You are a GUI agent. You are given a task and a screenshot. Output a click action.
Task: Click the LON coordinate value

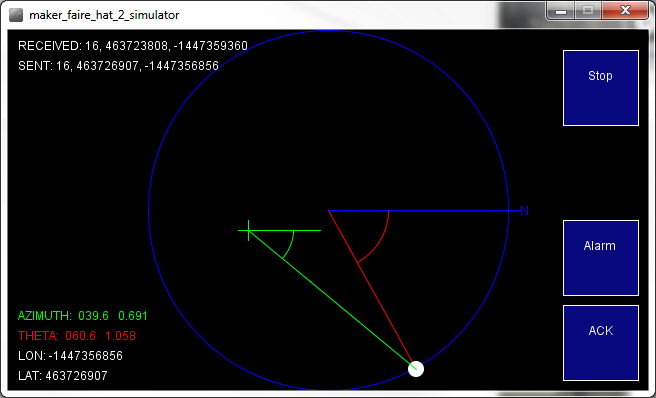pos(70,356)
